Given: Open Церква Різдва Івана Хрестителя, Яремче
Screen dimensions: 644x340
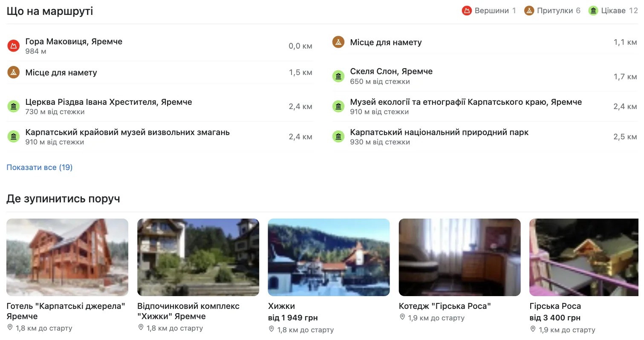Looking at the screenshot, I should (109, 102).
